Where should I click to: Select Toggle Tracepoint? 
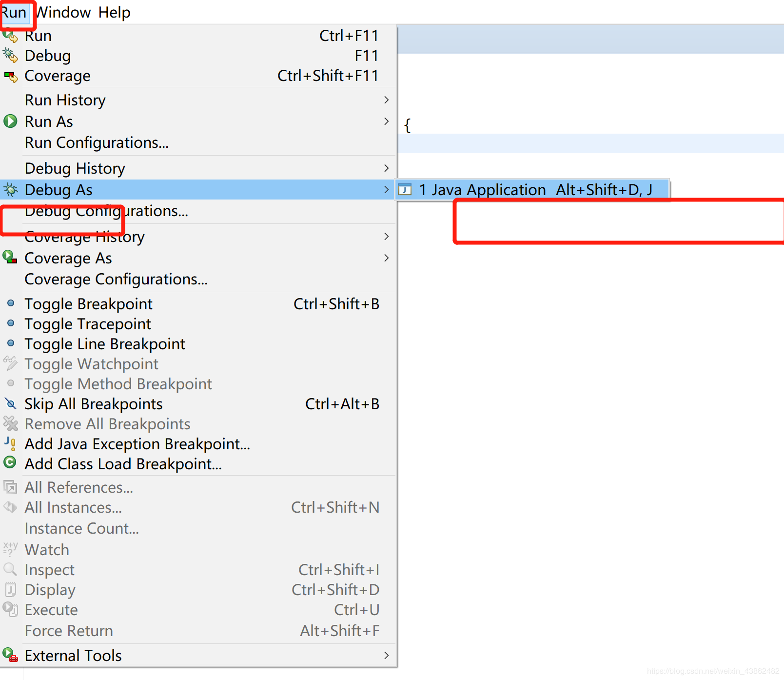click(88, 323)
